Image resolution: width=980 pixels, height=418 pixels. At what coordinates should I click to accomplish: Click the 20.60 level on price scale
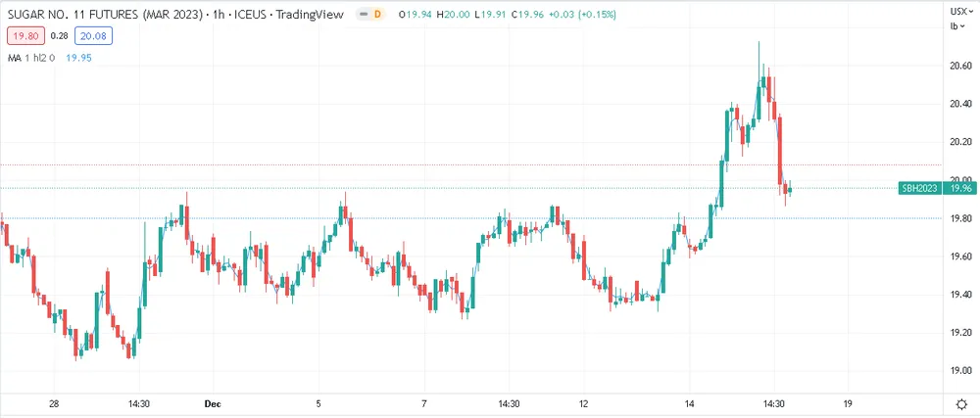click(x=959, y=66)
